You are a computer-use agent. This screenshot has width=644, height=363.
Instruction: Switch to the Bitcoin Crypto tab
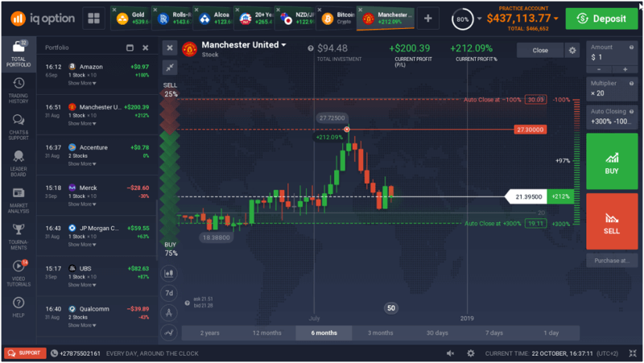[x=336, y=19]
